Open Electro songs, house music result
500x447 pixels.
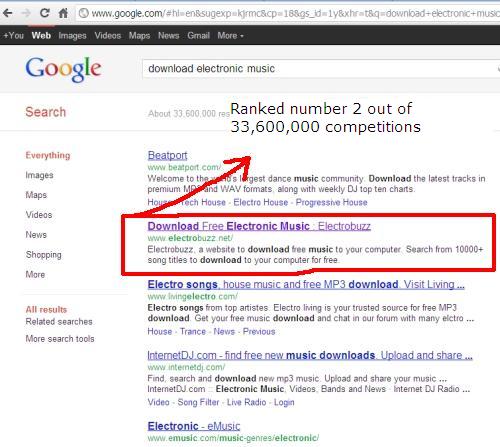coord(306,284)
